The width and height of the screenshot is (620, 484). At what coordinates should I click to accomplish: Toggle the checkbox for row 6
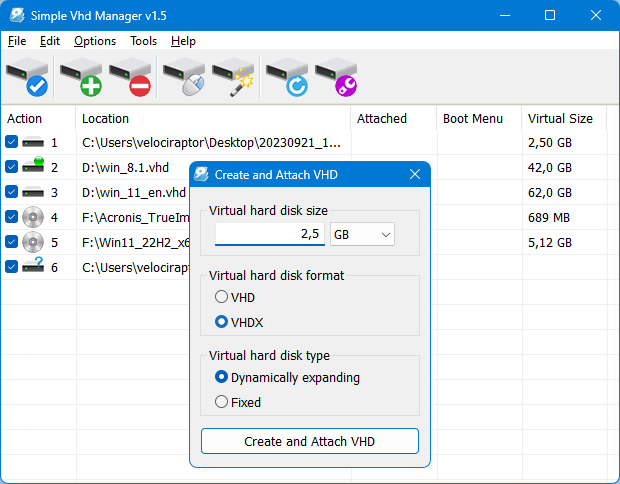pos(12,267)
